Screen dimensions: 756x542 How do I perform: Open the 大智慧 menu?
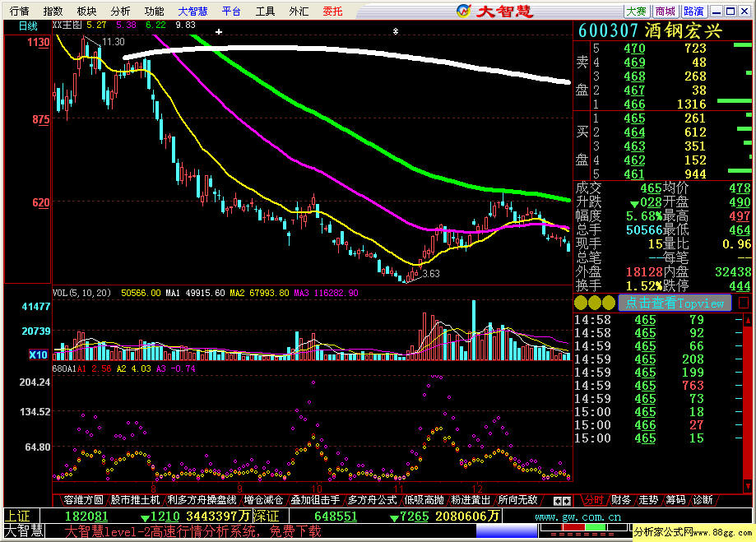[x=192, y=11]
